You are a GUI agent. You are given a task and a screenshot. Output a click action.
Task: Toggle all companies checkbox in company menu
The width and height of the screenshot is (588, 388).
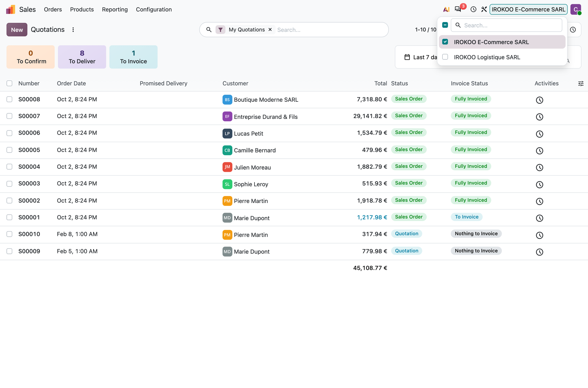pyautogui.click(x=445, y=25)
